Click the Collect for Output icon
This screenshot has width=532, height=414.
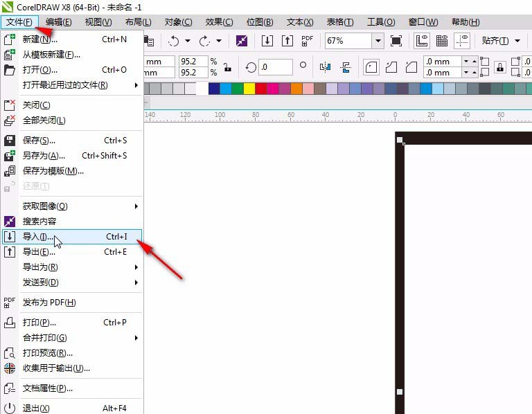click(10, 368)
